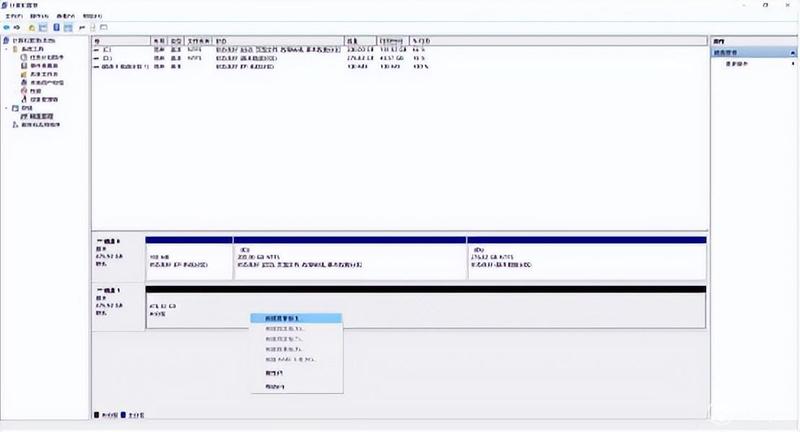Open the File menu

pos(14,16)
